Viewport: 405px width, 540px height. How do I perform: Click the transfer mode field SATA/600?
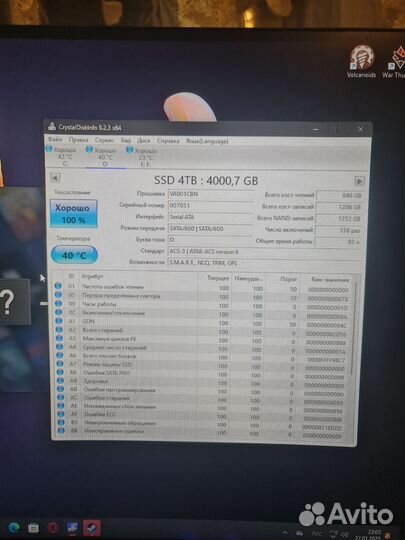211,229
